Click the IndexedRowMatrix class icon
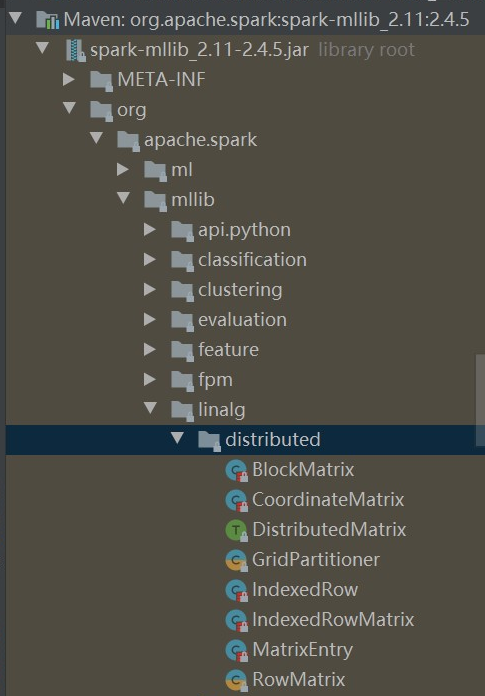The image size is (485, 696). point(237,621)
